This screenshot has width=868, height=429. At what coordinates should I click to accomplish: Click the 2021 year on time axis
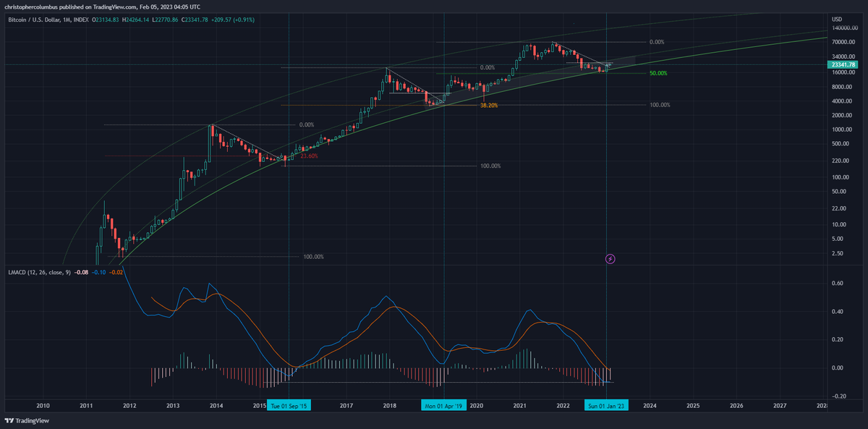point(519,406)
